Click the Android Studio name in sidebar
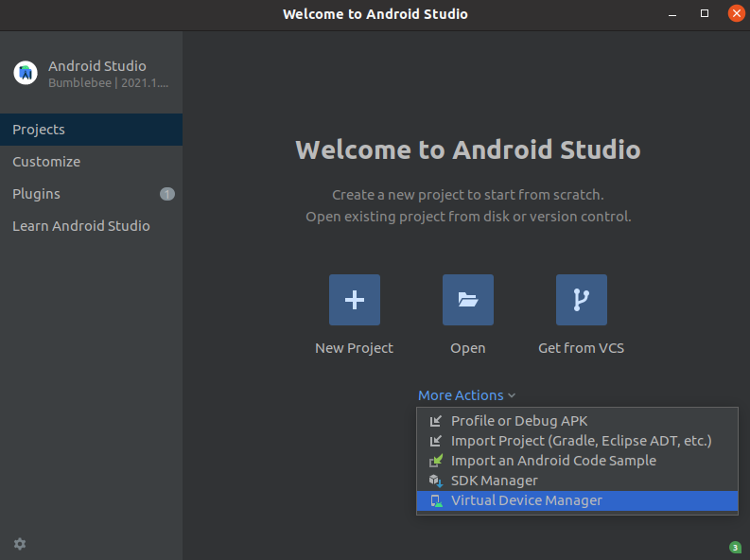The image size is (750, 560). [x=97, y=66]
